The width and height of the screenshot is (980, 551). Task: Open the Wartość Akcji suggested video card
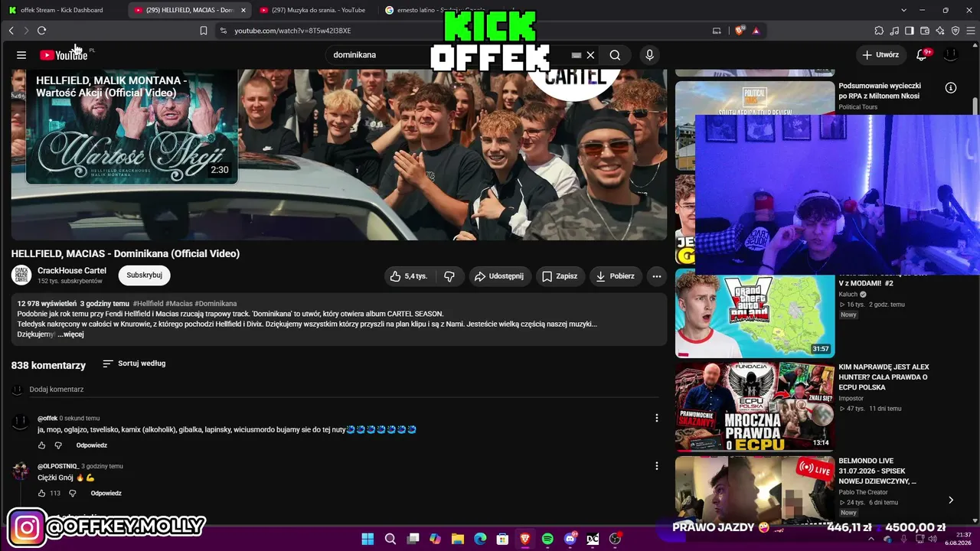point(132,127)
